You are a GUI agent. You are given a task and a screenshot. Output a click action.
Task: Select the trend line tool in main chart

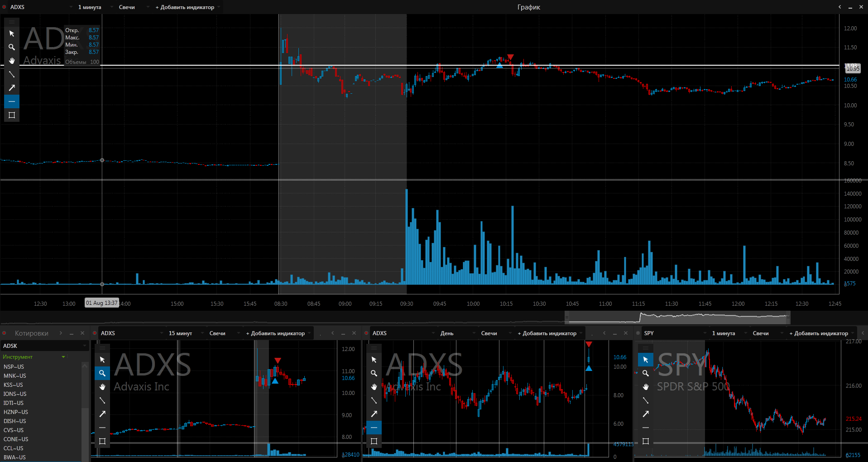(x=12, y=74)
